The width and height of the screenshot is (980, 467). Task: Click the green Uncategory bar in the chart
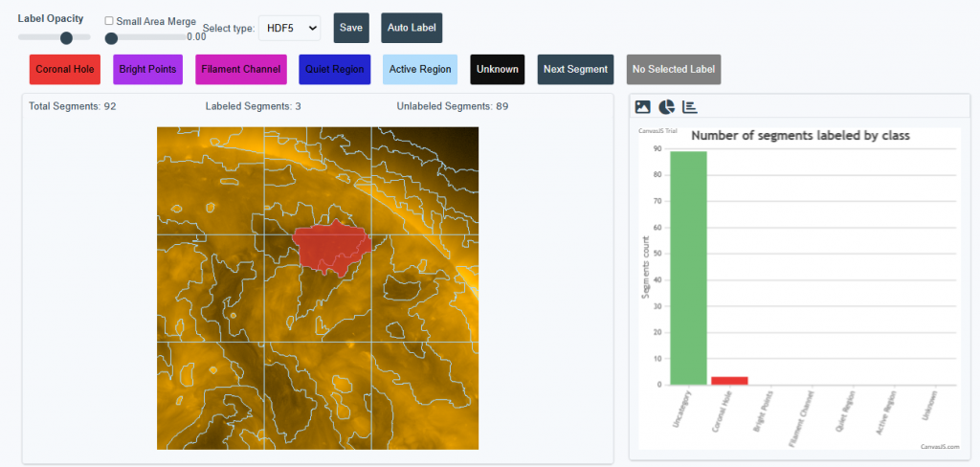[688, 268]
